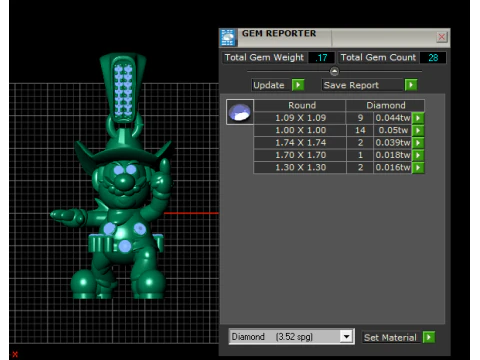Click the Set Material button label
480x360 pixels.
[x=390, y=337]
